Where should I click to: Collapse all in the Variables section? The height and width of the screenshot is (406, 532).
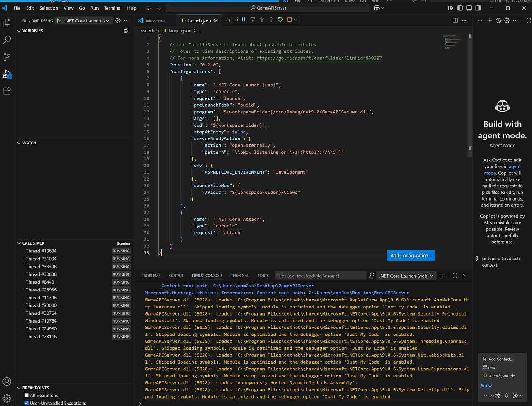pyautogui.click(x=126, y=31)
